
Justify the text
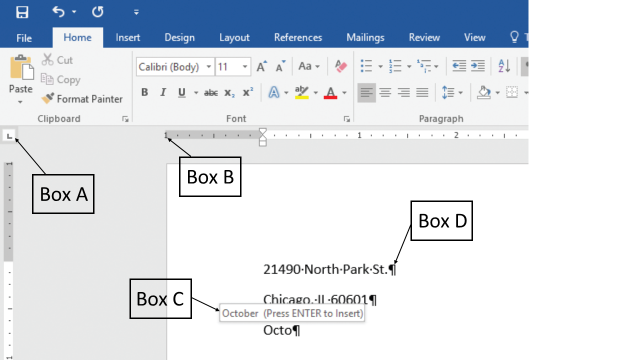click(422, 93)
